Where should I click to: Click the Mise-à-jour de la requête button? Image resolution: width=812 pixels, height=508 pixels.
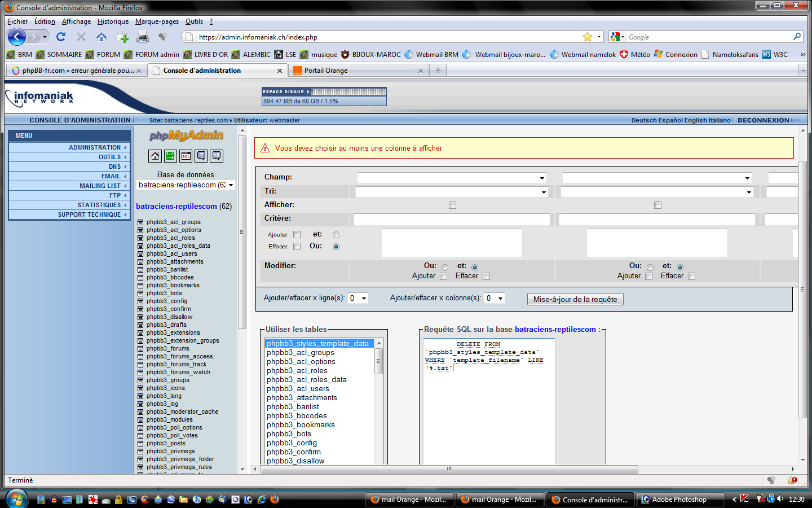pyautogui.click(x=575, y=299)
